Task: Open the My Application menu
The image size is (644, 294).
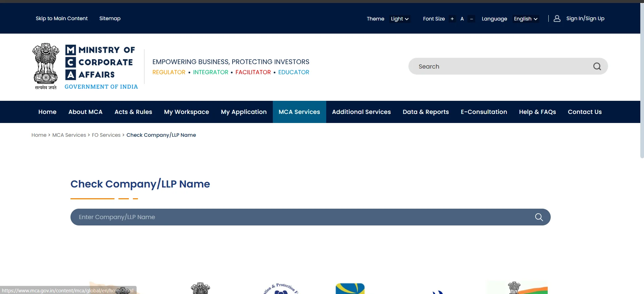Action: (x=244, y=112)
